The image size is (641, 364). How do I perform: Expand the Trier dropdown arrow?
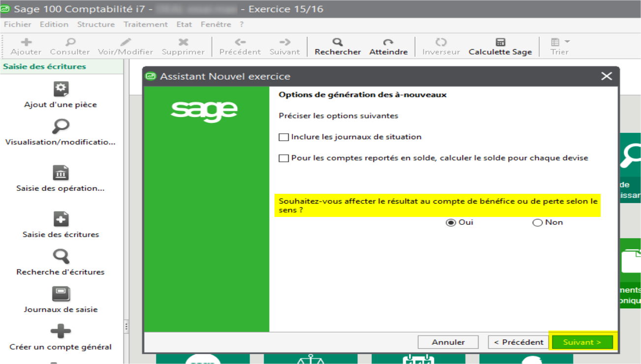567,42
